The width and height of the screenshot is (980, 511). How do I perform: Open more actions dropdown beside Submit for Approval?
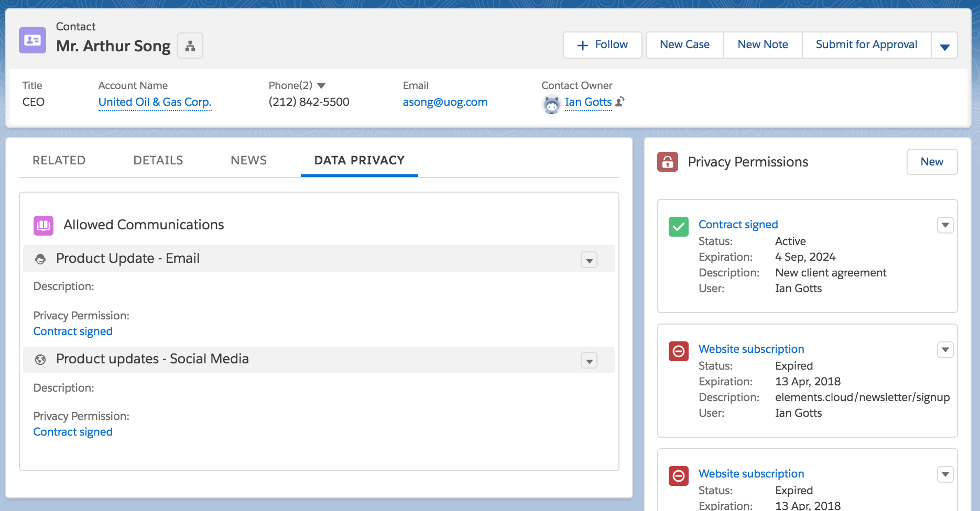tap(944, 46)
